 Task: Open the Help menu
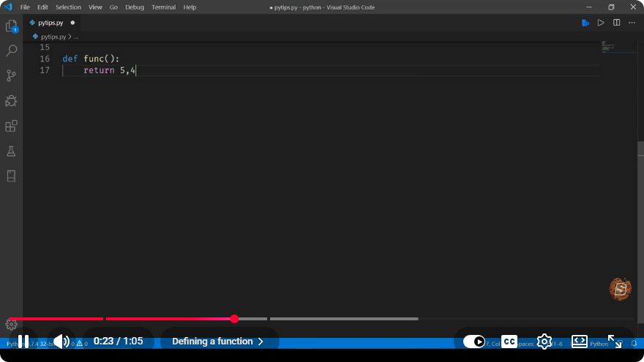(x=190, y=7)
